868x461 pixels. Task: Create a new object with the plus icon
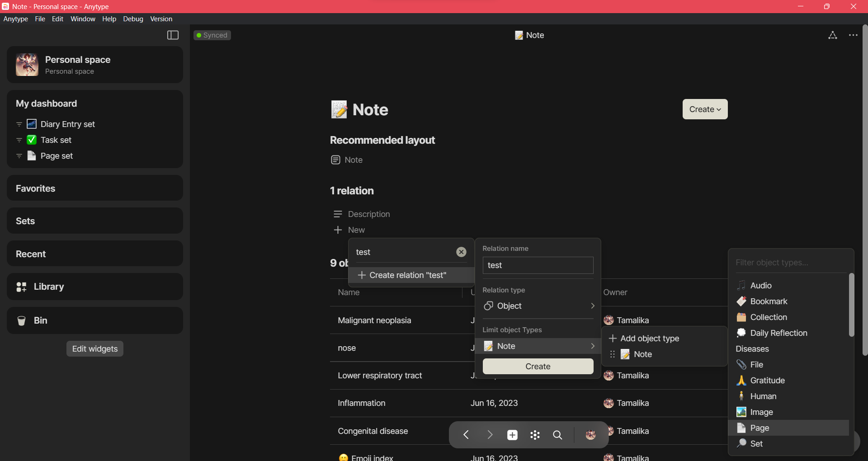tap(512, 435)
